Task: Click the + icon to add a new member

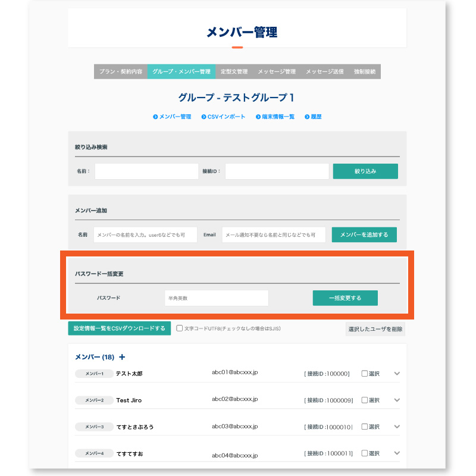Action: (123, 356)
